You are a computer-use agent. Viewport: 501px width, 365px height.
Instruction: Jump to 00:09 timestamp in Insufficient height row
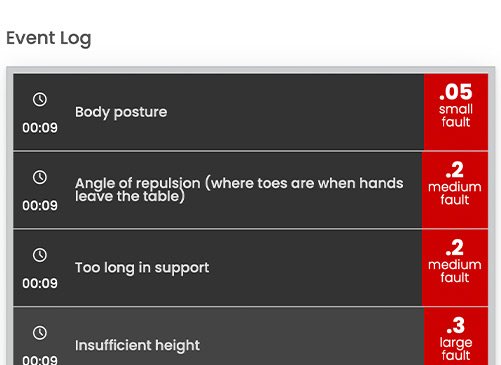coord(40,360)
